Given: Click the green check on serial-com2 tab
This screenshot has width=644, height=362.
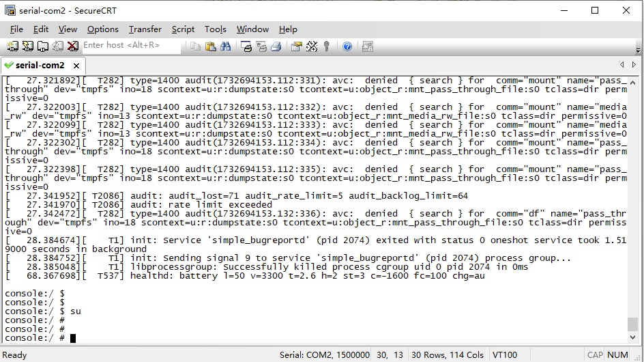Looking at the screenshot, I should click(9, 65).
